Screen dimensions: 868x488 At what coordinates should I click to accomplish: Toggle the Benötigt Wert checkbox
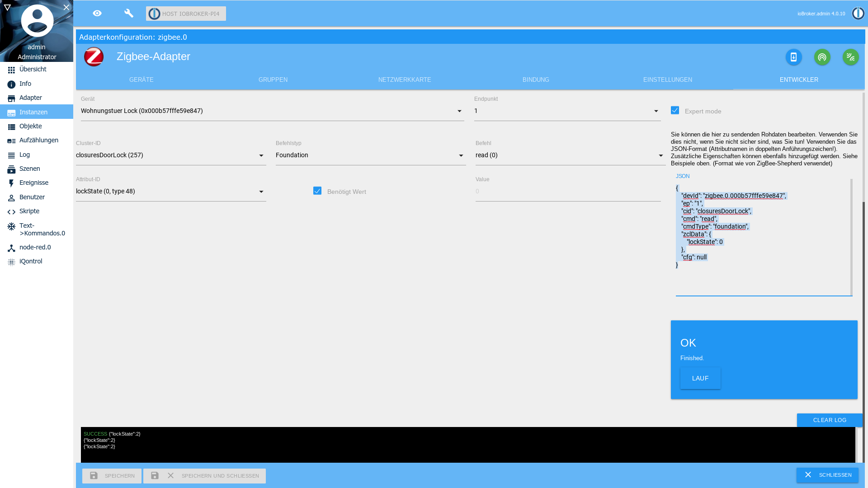[x=317, y=191]
